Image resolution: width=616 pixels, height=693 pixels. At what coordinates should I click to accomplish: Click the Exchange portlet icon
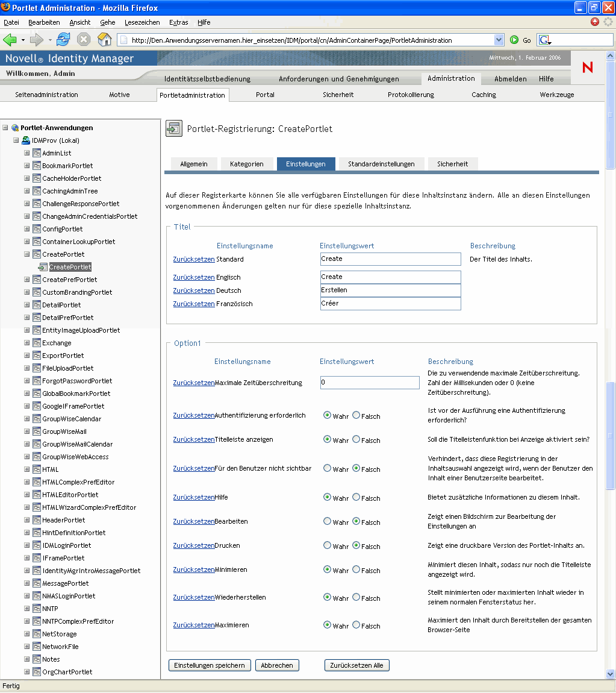pos(37,343)
